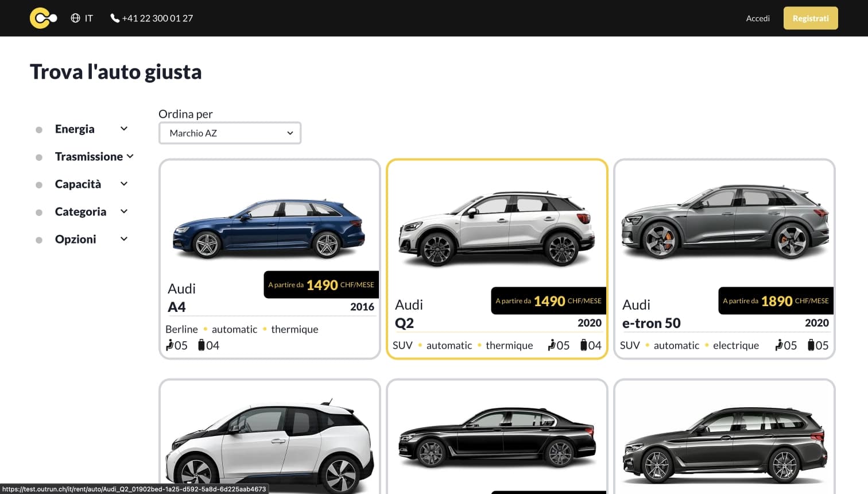Click the luggage icon on Audi Q2 card

click(584, 345)
